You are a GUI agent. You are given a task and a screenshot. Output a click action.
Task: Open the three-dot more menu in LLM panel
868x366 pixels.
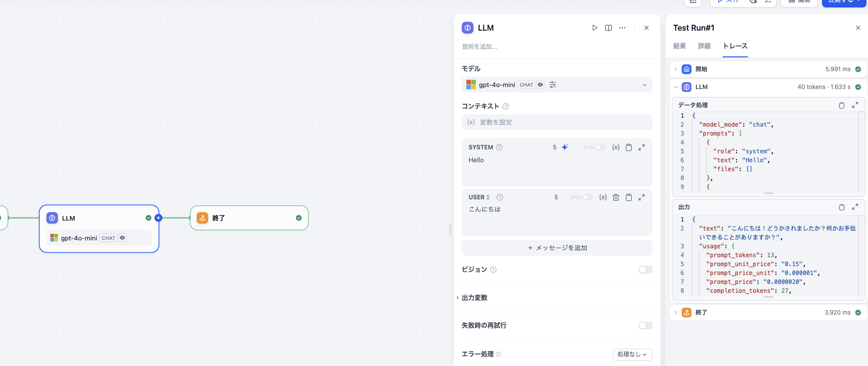pos(622,28)
